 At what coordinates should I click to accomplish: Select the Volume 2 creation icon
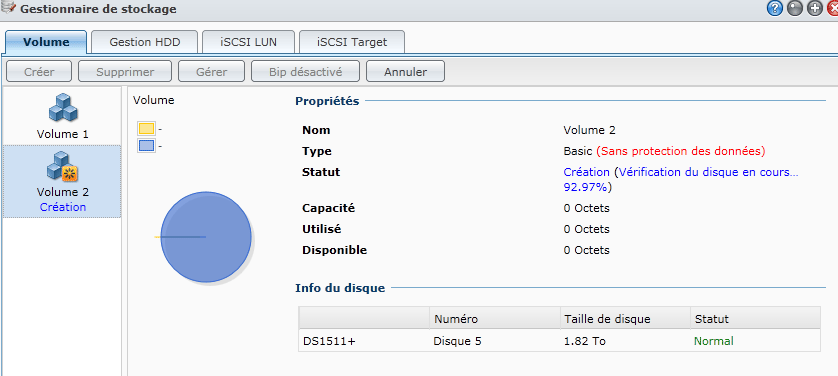tap(63, 166)
